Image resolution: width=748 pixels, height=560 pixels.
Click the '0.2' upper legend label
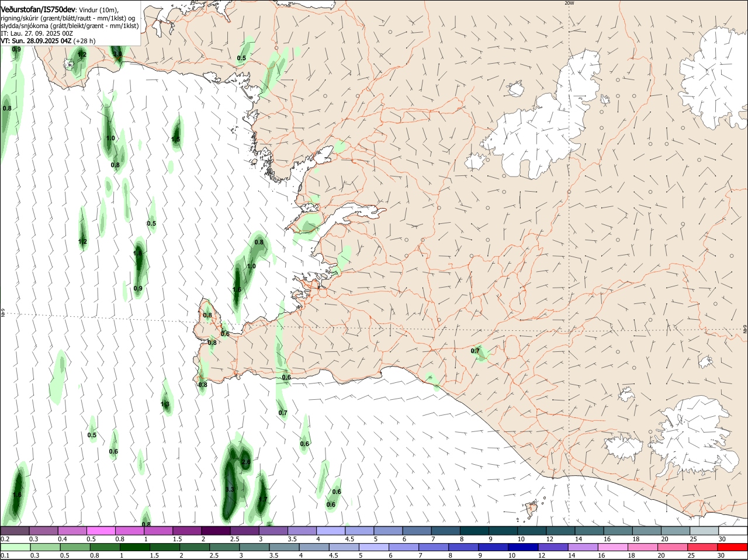5,539
